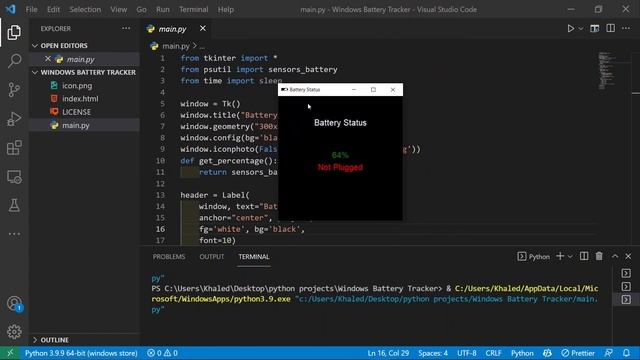640x360 pixels.
Task: Change CRLF end of line sequence
Action: pos(493,353)
